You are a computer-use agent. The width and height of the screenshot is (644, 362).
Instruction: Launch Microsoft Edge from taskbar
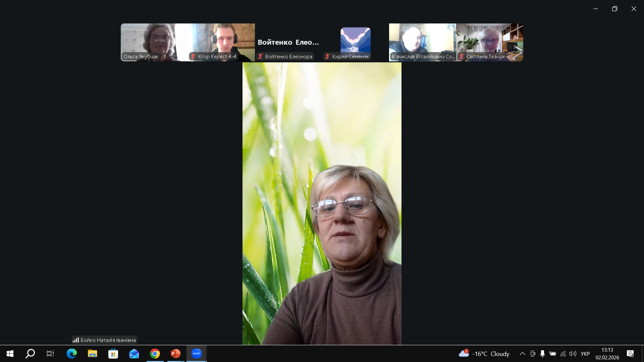pyautogui.click(x=71, y=354)
